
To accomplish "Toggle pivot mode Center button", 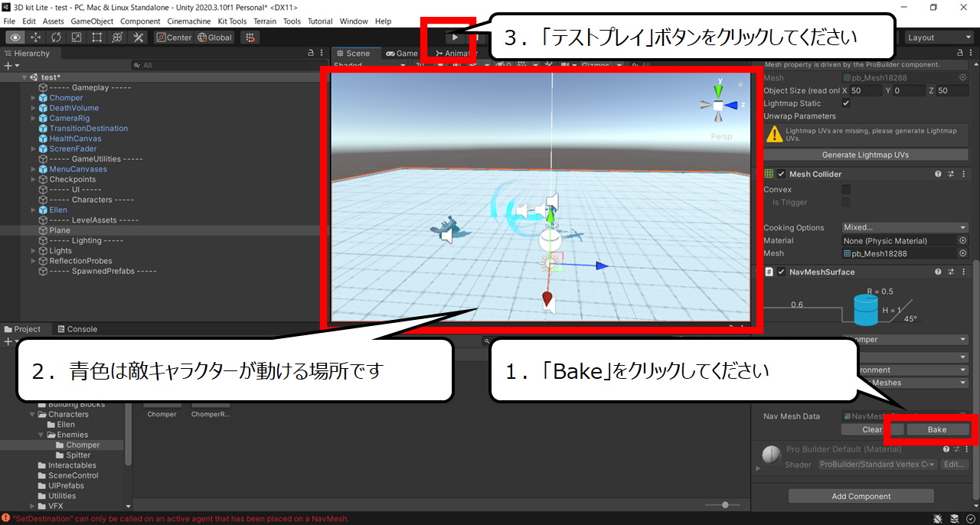I will click(x=174, y=37).
